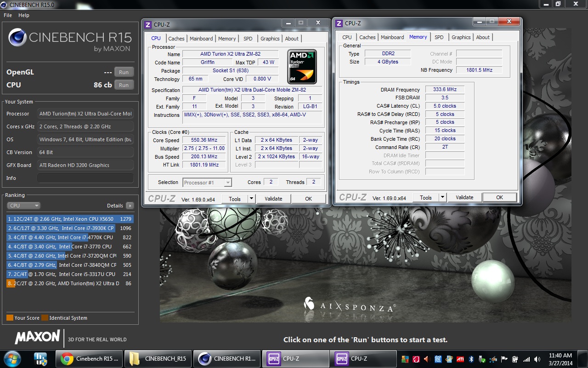Expand the ranking Details arrow button
This screenshot has width=588, height=368.
tap(130, 206)
